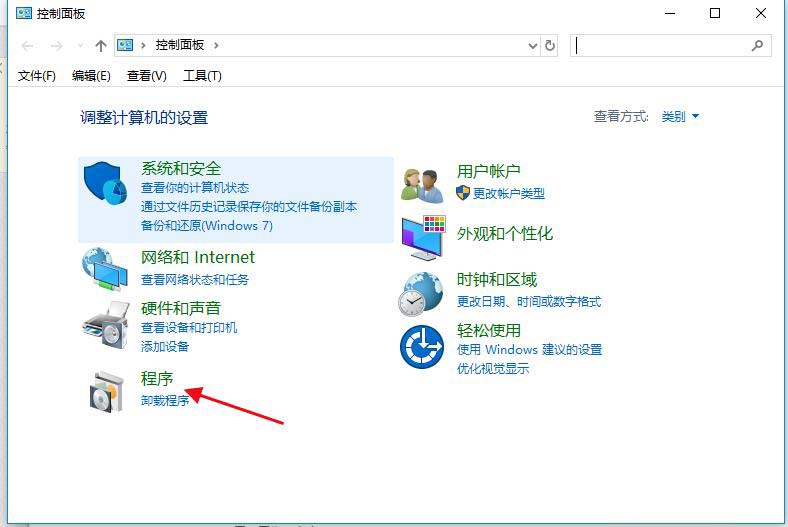
Task: Open the 用户帐户 heading
Action: coord(488,171)
